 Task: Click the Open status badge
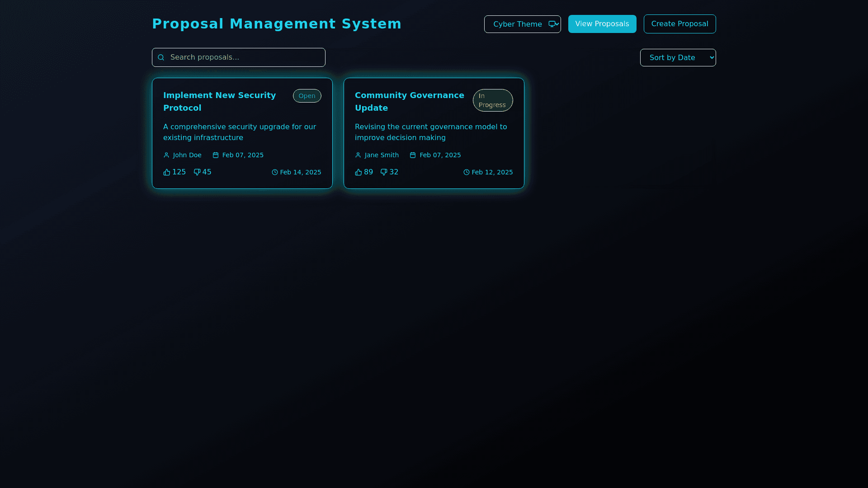(307, 96)
